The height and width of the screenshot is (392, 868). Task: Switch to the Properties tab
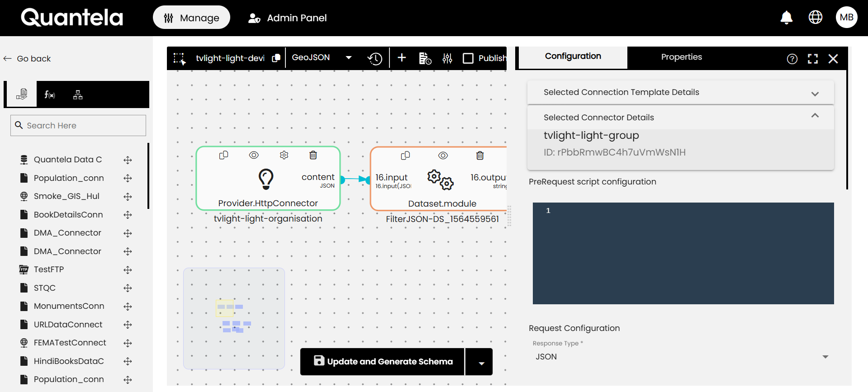click(681, 57)
